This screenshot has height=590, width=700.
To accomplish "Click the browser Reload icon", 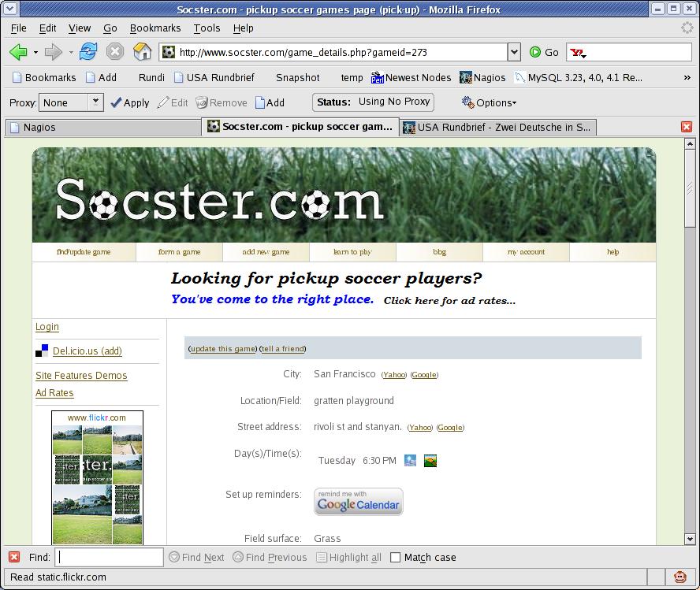I will coord(88,52).
